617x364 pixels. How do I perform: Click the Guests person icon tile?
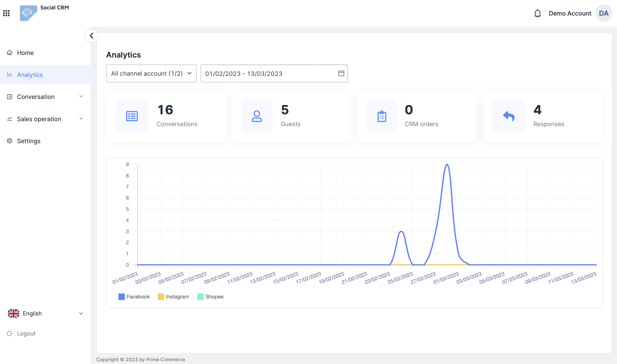tap(257, 116)
